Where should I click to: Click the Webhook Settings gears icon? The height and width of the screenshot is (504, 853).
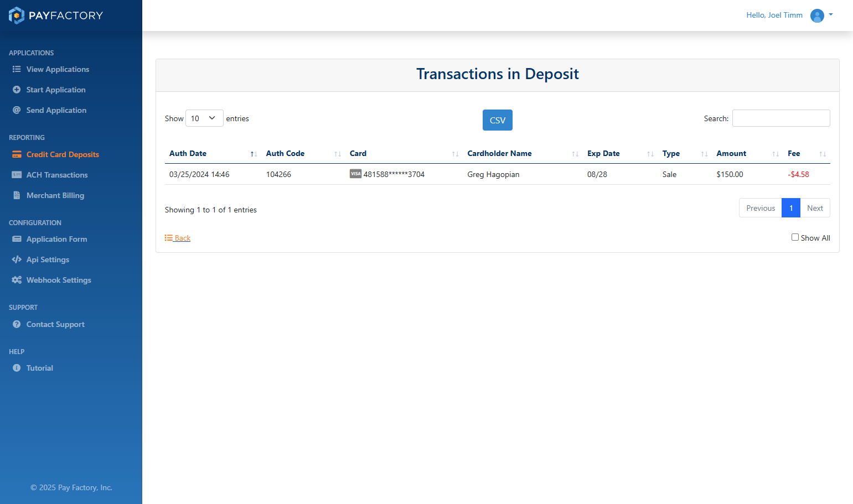click(17, 280)
